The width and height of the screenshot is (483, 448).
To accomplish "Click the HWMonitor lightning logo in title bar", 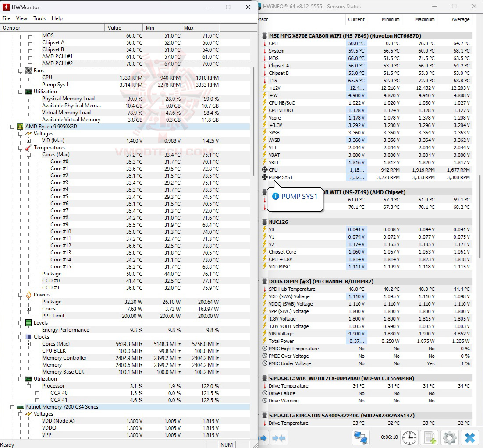I will [x=6, y=7].
